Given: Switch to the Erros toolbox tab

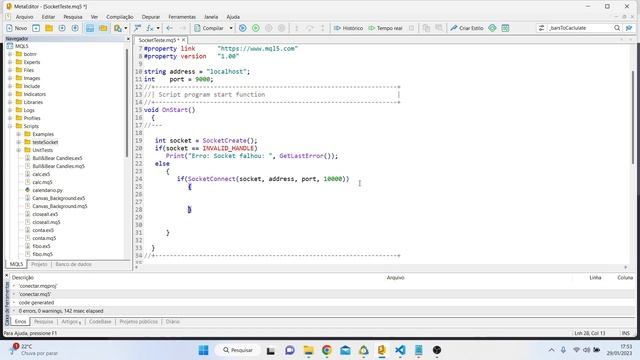Looking at the screenshot, I should pyautogui.click(x=20, y=322).
